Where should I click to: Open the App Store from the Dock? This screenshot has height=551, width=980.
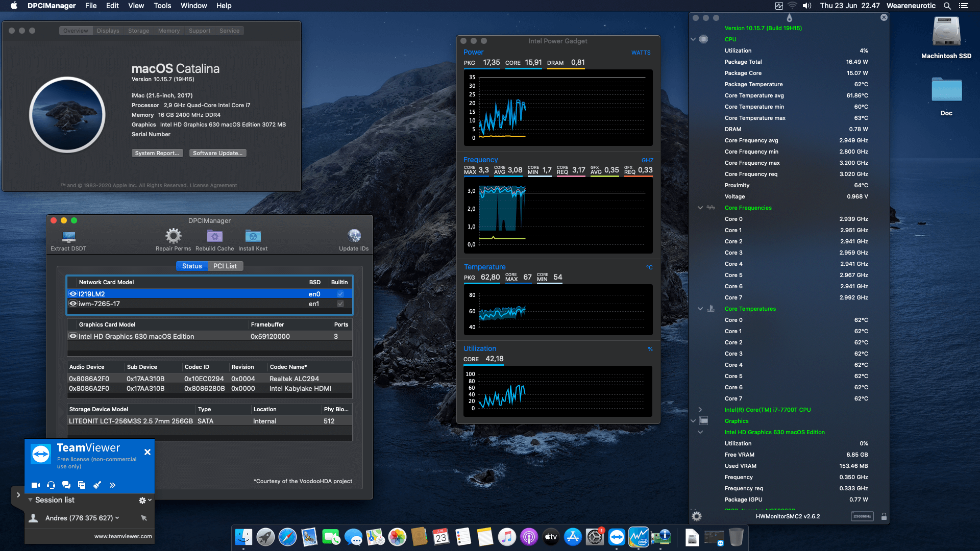573,537
